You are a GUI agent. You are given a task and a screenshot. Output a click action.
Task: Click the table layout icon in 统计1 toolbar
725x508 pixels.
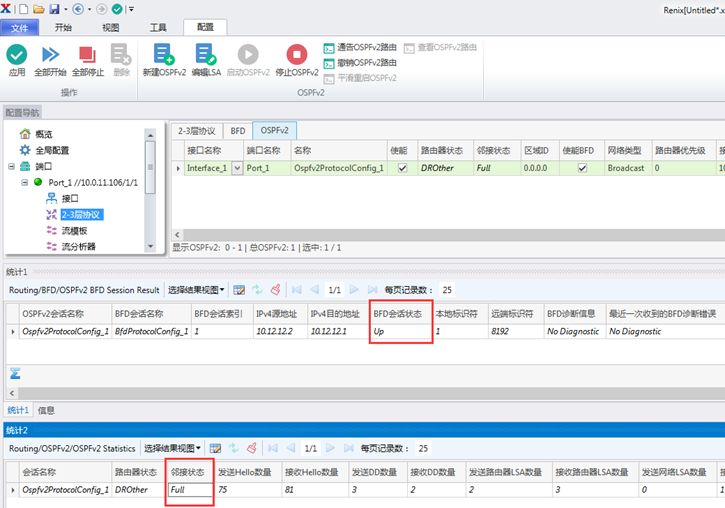pos(239,290)
